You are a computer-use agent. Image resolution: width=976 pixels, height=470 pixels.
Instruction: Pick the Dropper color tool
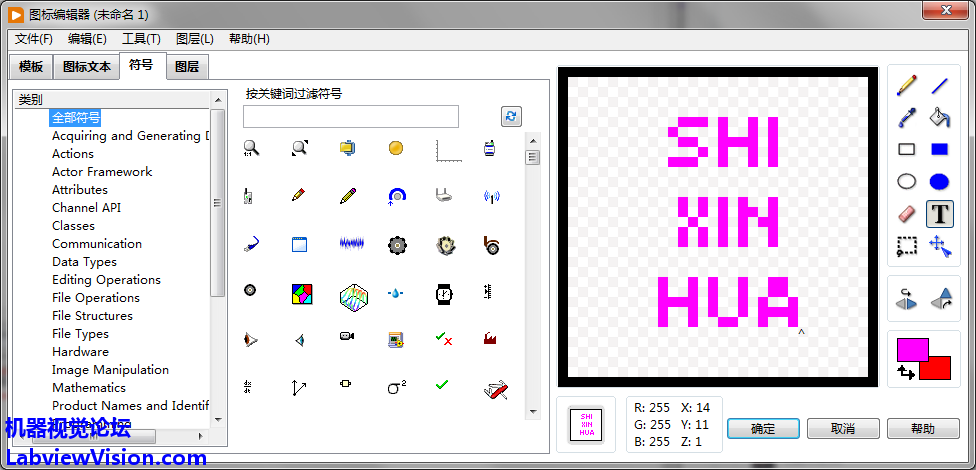coord(907,118)
